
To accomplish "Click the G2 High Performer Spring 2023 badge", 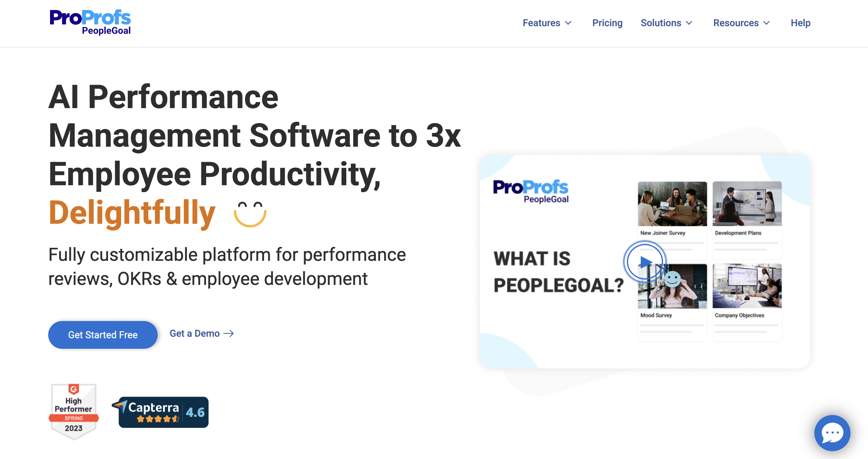I will [74, 411].
